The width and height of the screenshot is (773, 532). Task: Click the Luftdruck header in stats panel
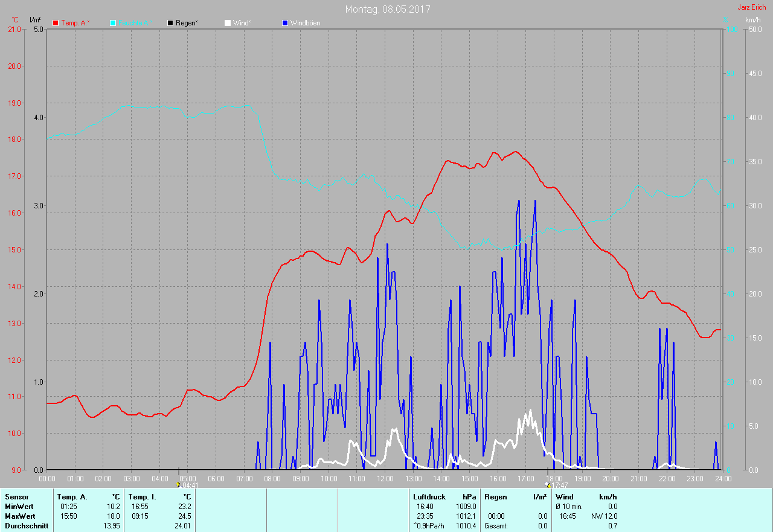point(429,497)
